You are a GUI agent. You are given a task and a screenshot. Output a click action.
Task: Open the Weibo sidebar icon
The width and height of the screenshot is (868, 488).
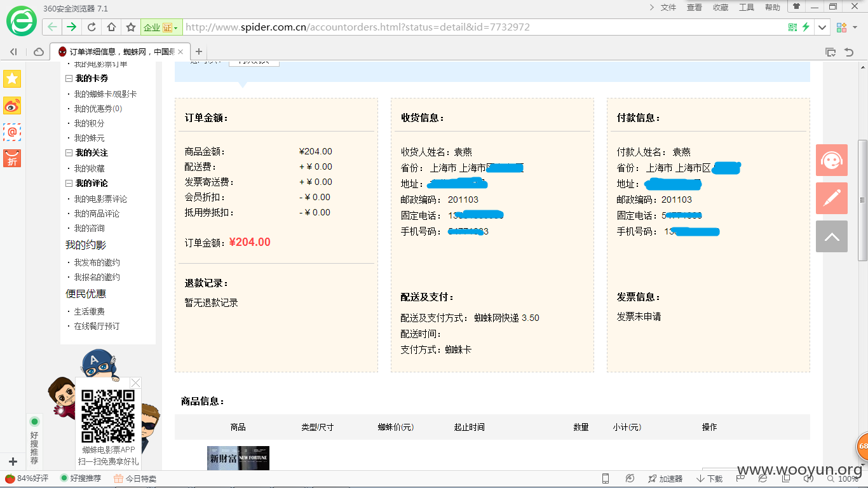12,105
